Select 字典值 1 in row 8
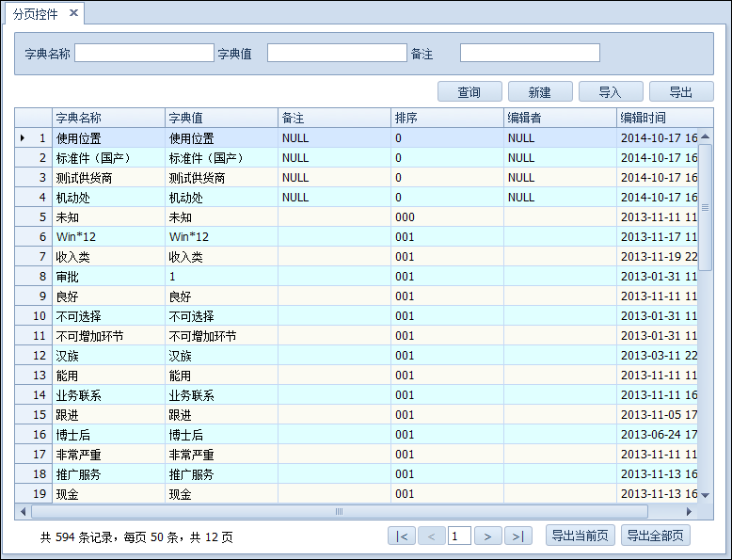 [x=221, y=276]
